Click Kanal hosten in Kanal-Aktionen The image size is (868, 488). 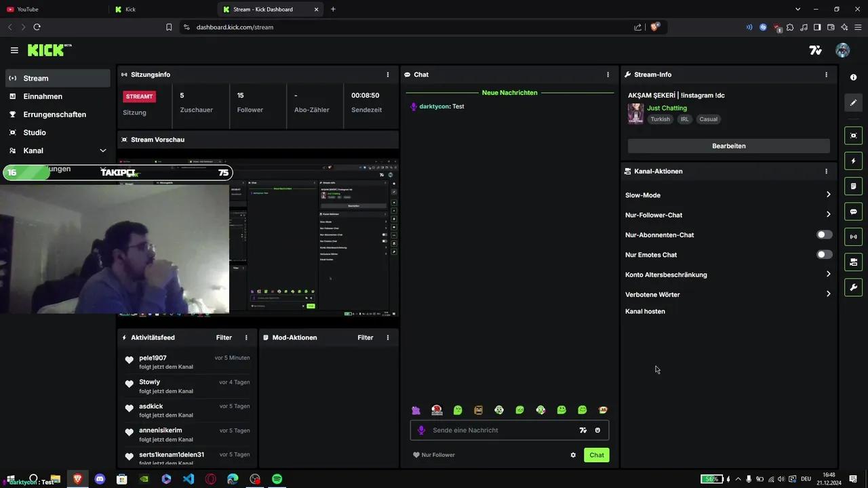645,311
